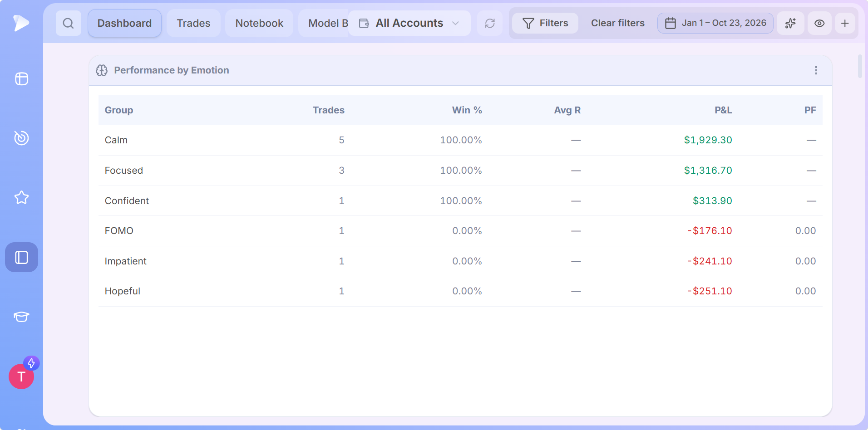
Task: Sort by the Avg R column header
Action: (x=567, y=110)
